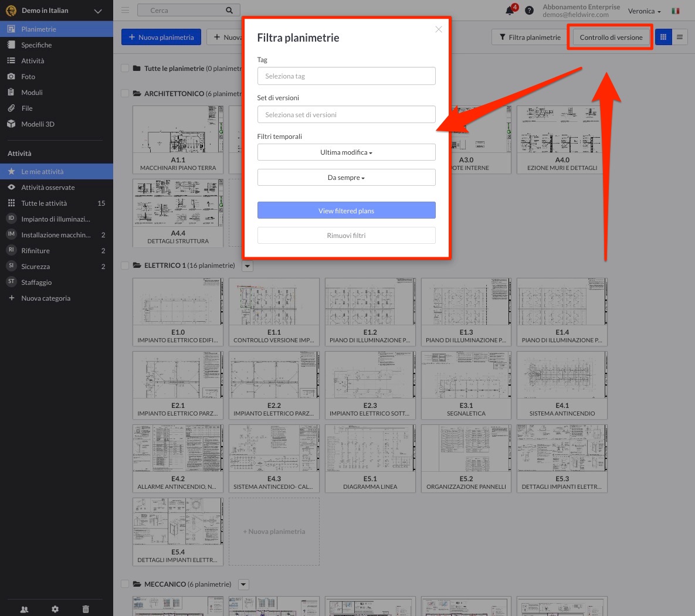Click Rimuovi filtri button
This screenshot has height=616, width=695.
[346, 236]
